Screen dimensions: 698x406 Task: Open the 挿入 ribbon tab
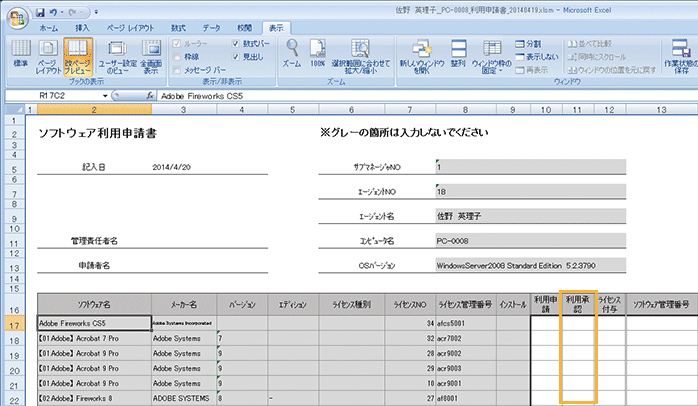point(82,28)
